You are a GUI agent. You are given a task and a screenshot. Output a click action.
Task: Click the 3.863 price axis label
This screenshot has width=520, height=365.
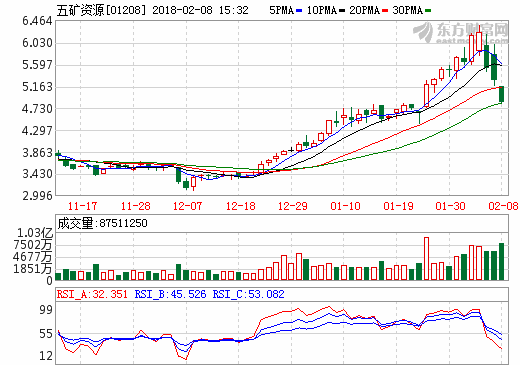(37, 153)
